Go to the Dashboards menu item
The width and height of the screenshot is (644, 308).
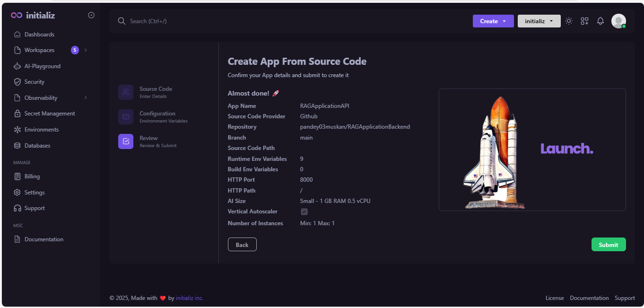tap(39, 34)
